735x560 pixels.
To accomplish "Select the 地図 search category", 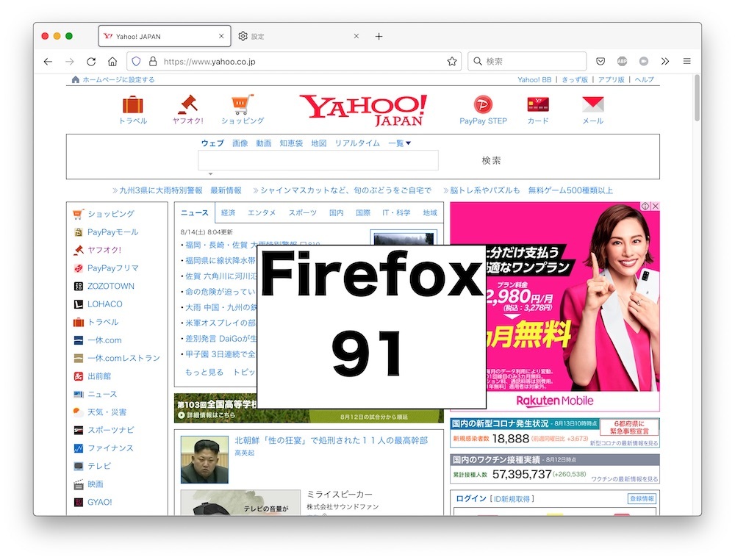I will pos(319,143).
